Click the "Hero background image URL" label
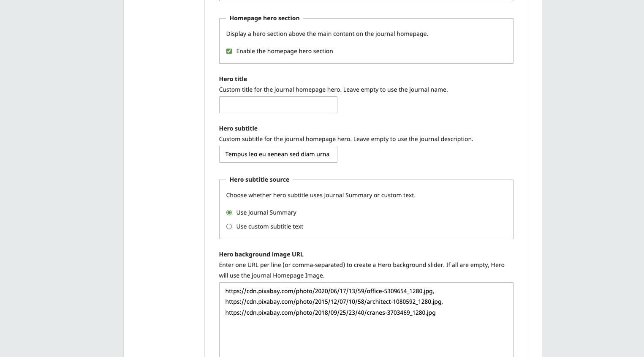The height and width of the screenshot is (357, 644). tap(261, 254)
